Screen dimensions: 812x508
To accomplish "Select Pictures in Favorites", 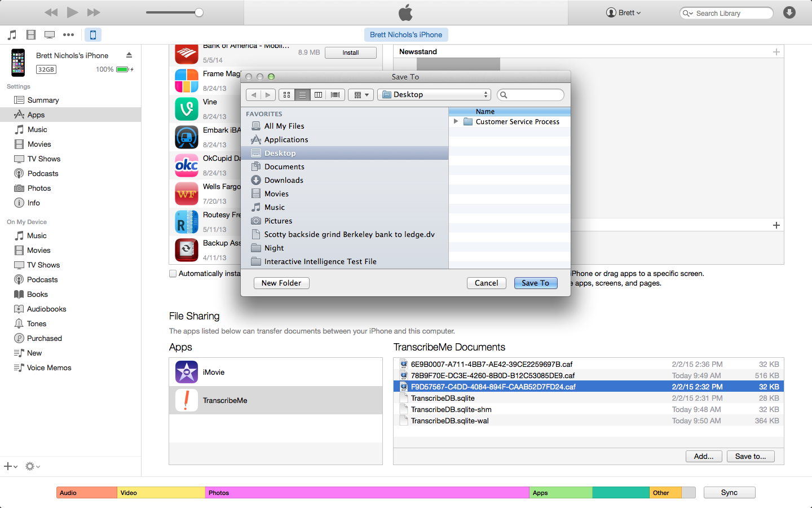I will point(345,221).
